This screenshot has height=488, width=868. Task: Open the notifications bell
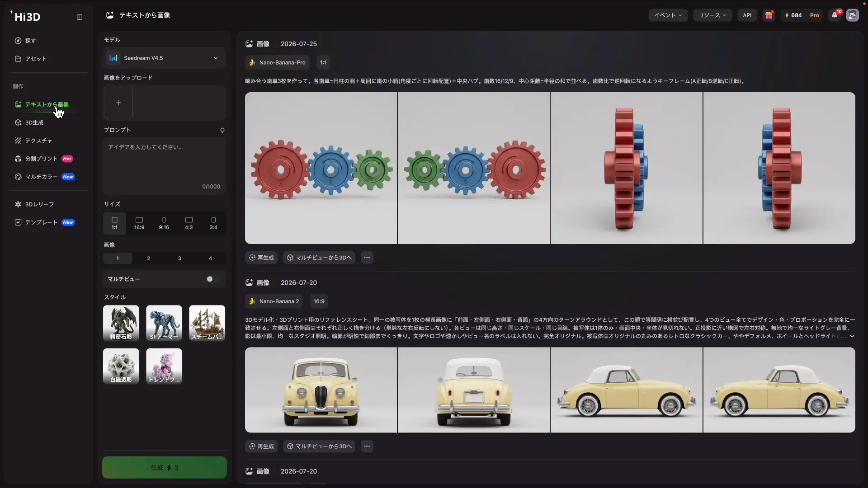835,15
